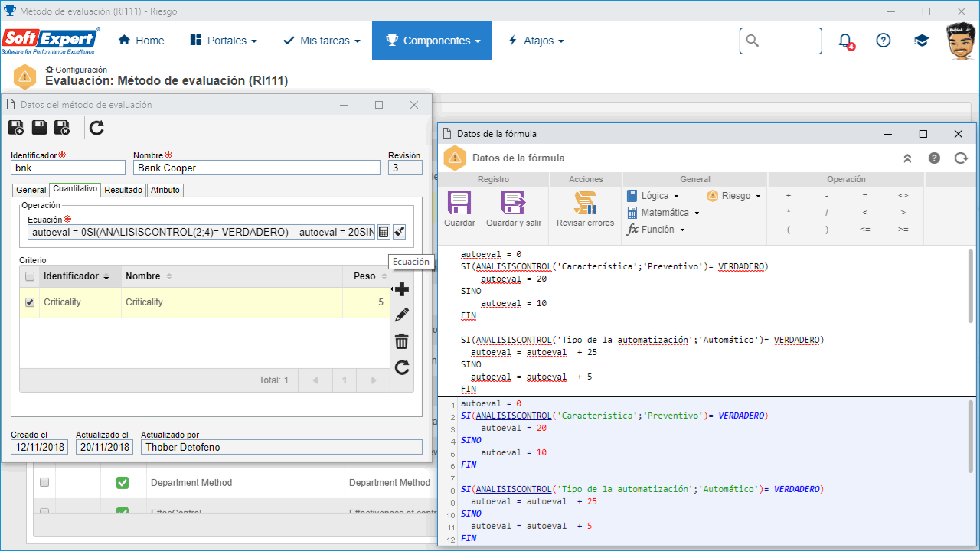Insert the greater-than operator
The width and height of the screenshot is (980, 551).
[x=903, y=213]
